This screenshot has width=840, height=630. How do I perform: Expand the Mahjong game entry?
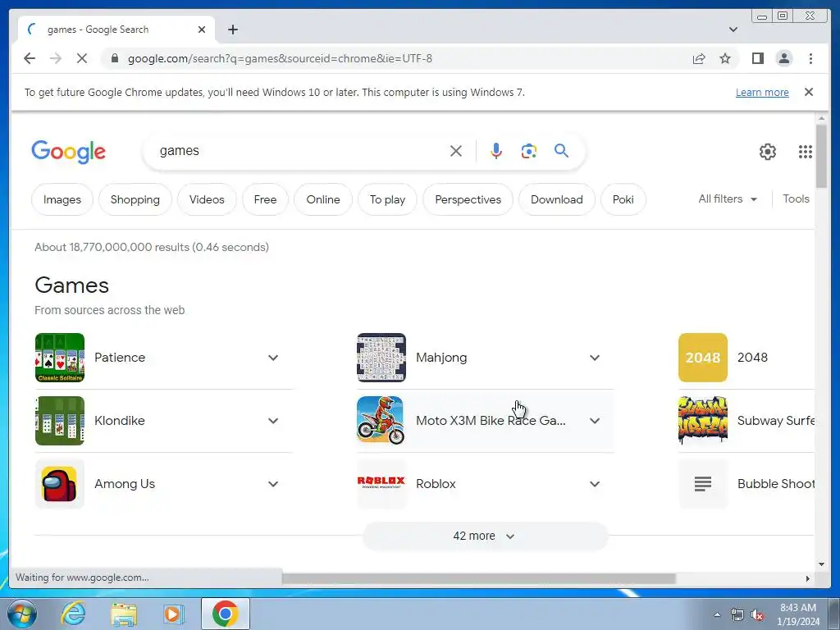pos(595,358)
